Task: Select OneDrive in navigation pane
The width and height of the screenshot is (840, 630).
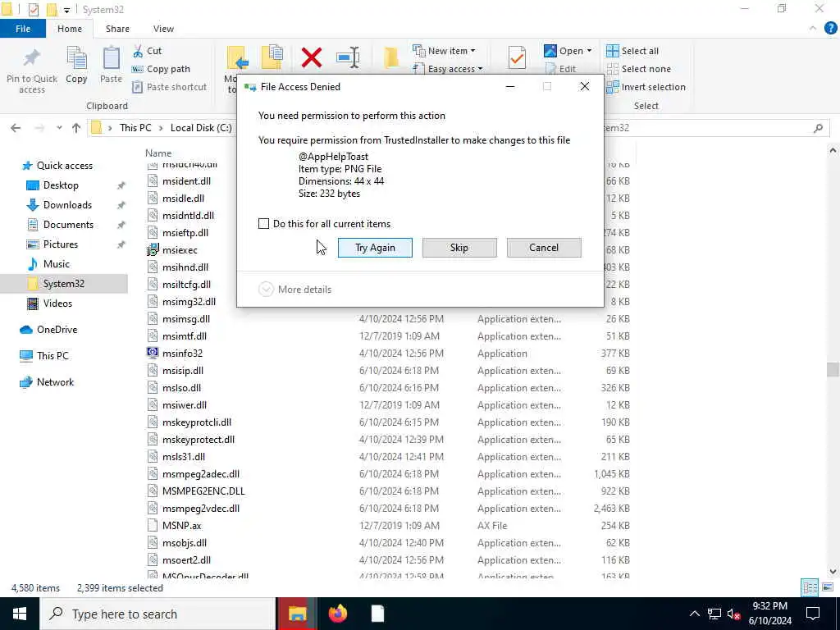Action: click(x=57, y=330)
